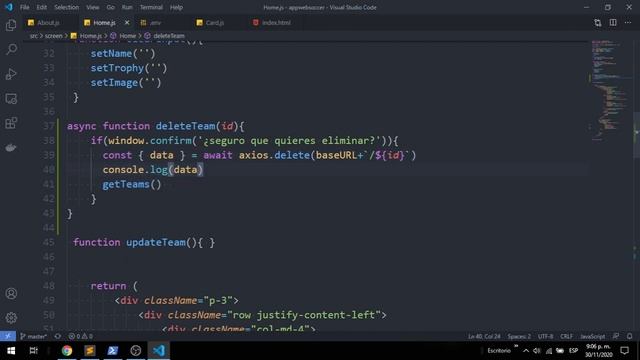
Task: Click the remote window indicator in status bar
Action: 8,336
